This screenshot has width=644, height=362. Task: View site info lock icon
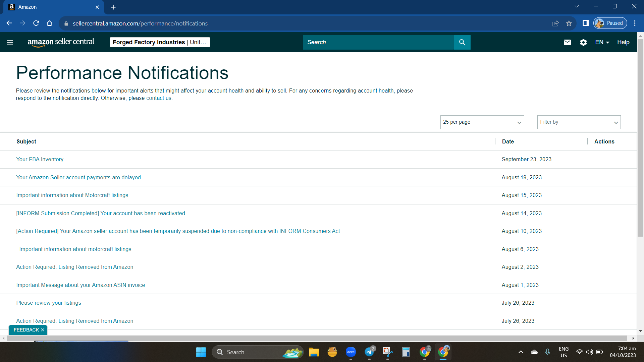(66, 23)
